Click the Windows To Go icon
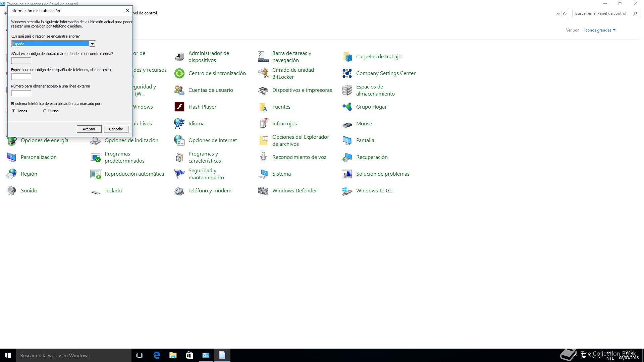 [347, 191]
